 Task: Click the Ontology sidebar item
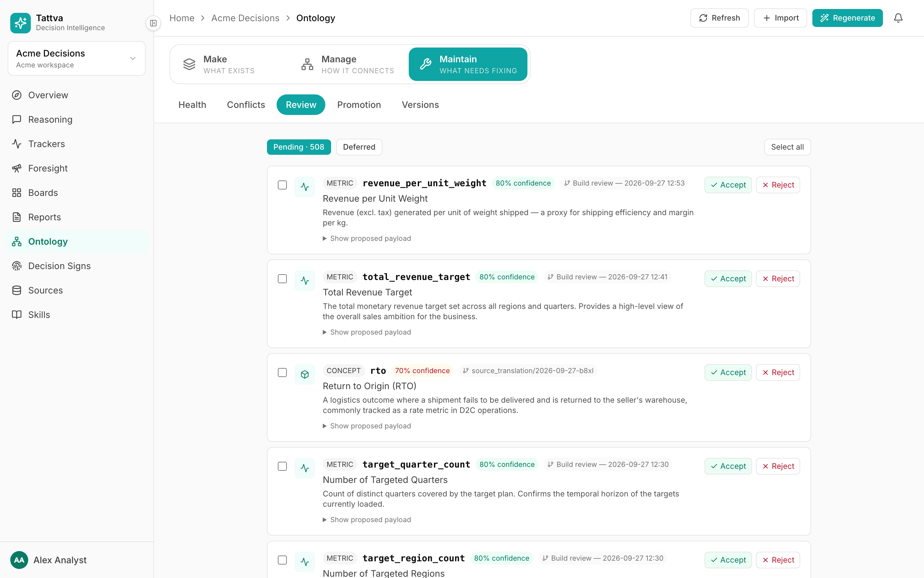pyautogui.click(x=76, y=241)
